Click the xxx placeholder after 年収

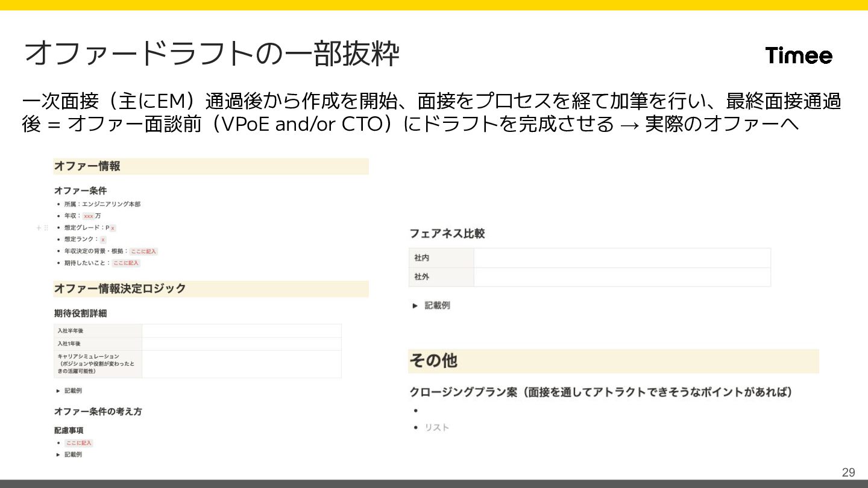(x=89, y=216)
